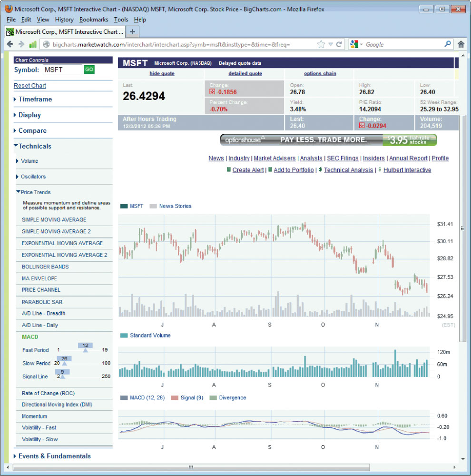Reload the page with the refresh icon
This screenshot has width=471, height=476.
[x=339, y=44]
